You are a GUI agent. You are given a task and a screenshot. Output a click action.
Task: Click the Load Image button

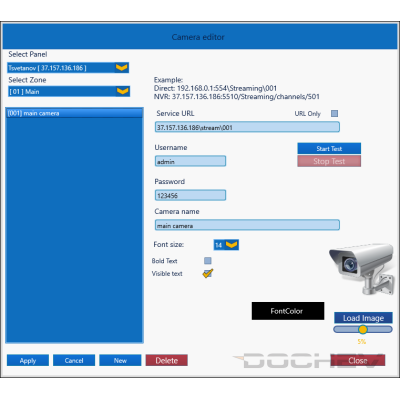[x=363, y=318]
